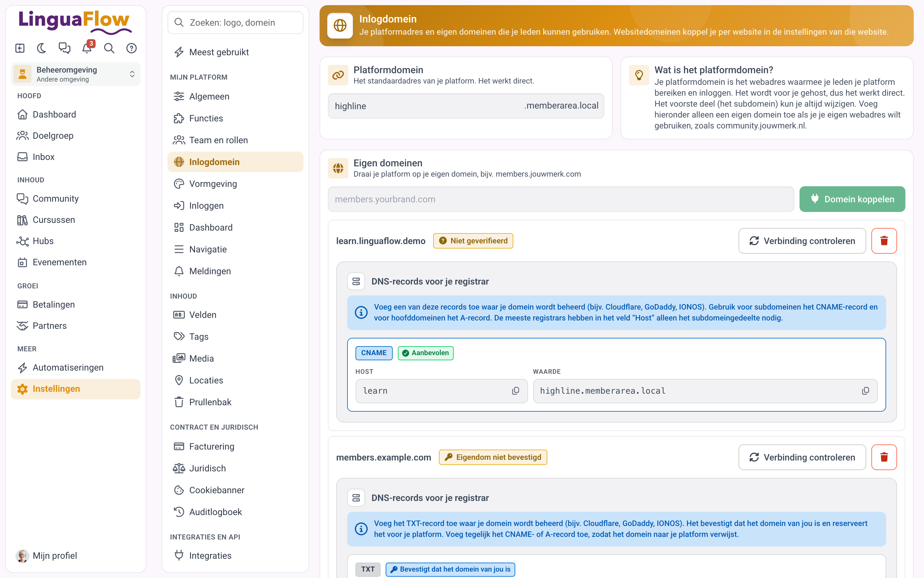Click the CNAME record tag
The width and height of the screenshot is (924, 578).
374,353
